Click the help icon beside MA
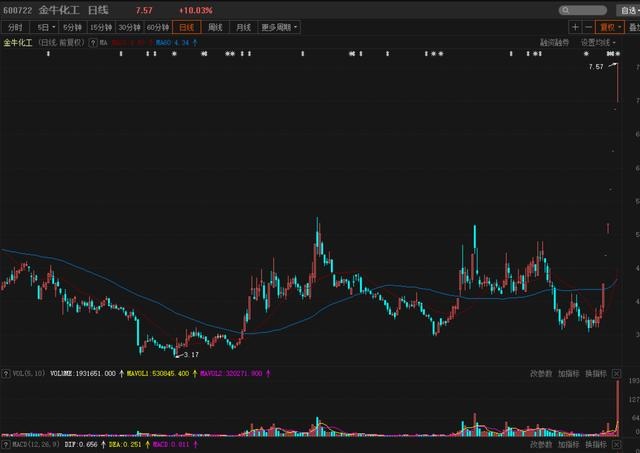Screen dimensions: 640x453 pos(91,43)
